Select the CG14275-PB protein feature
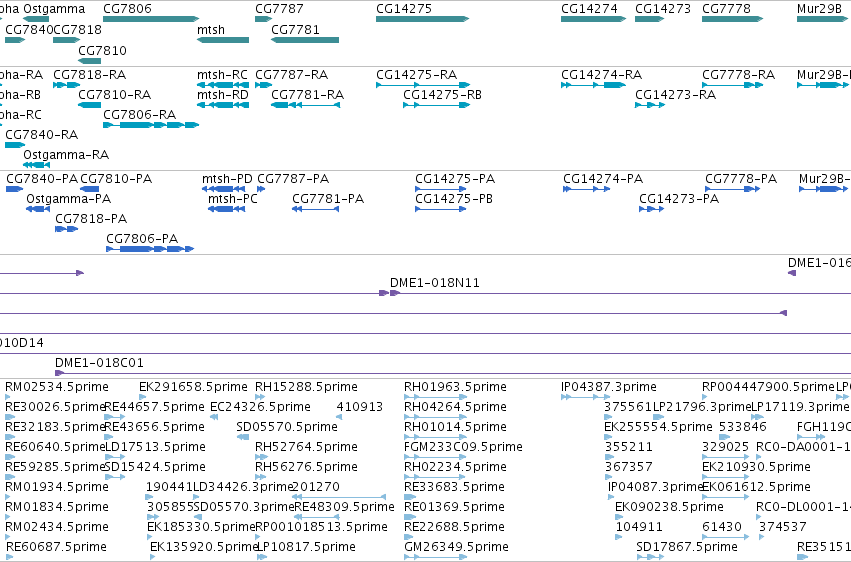 point(441,209)
